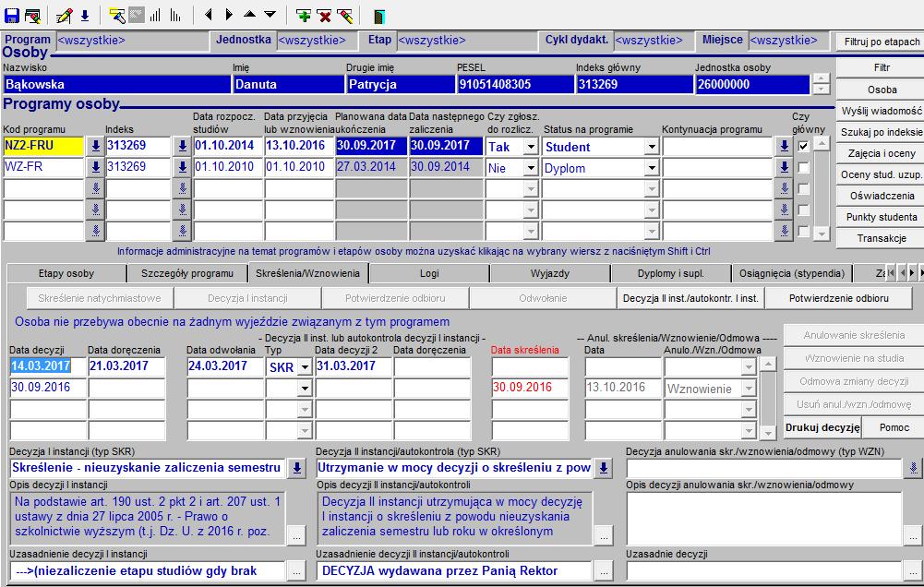The width and height of the screenshot is (924, 587).
Task: Select the Skreślenia/Wznowienia tab
Action: click(308, 273)
